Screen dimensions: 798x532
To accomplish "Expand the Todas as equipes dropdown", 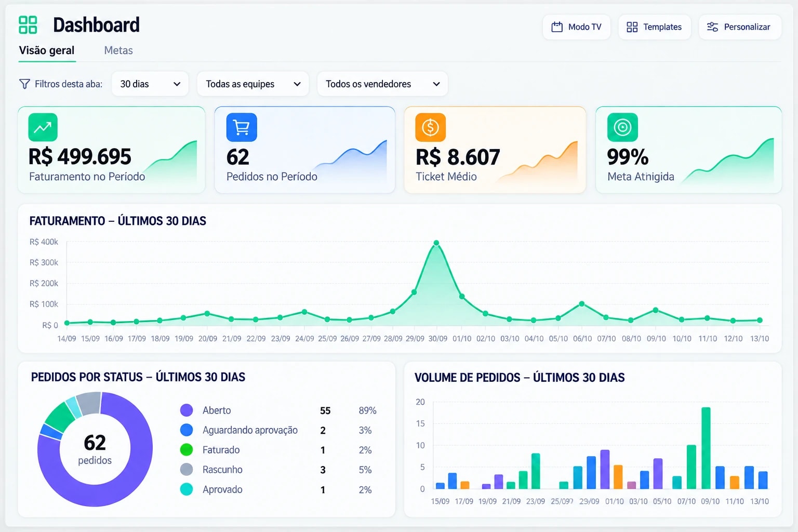I will click(x=253, y=84).
